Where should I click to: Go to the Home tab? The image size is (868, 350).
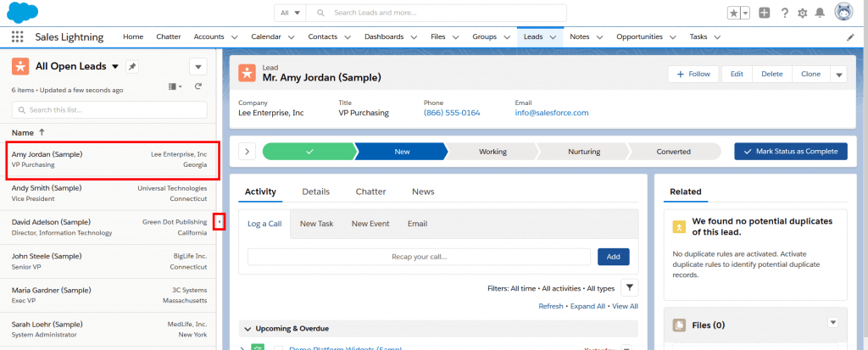click(133, 37)
